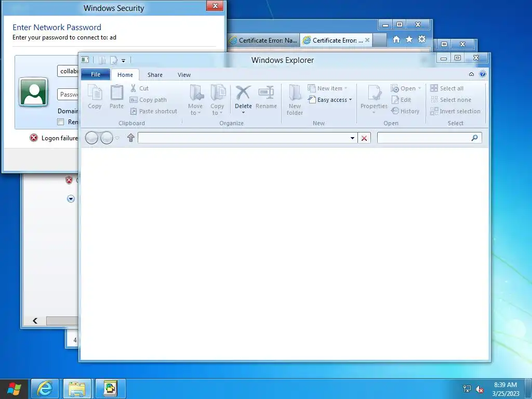Expand the Copy to dropdown

click(x=217, y=113)
